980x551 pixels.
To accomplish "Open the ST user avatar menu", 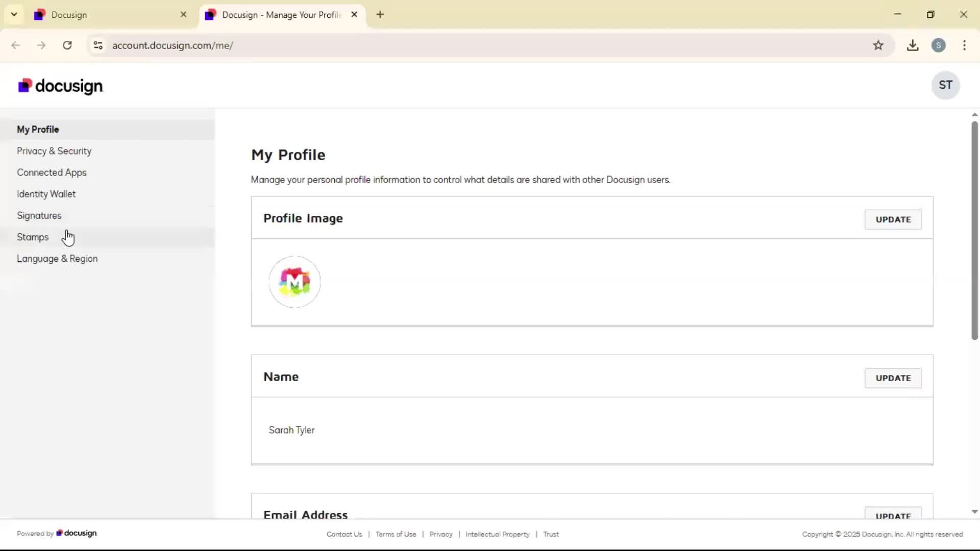I will [945, 85].
